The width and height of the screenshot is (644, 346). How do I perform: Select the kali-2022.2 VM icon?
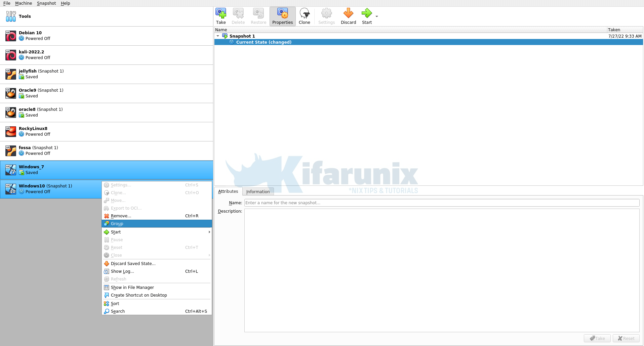(10, 55)
